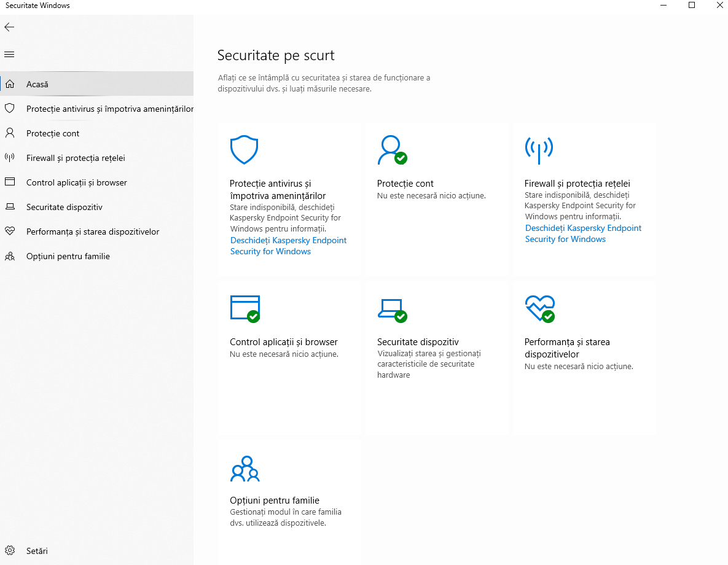Open Kaspersky link in the antivirus tile
728x565 pixels.
click(x=288, y=245)
